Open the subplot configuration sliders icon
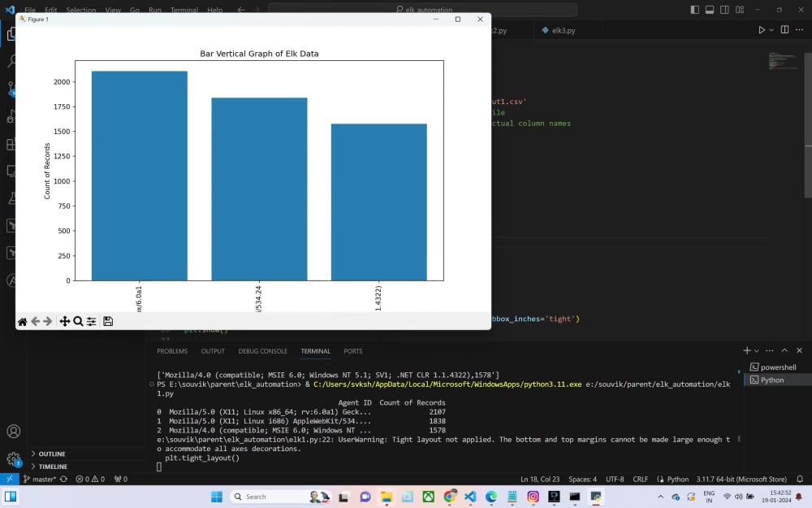This screenshot has width=812, height=508. 91,321
